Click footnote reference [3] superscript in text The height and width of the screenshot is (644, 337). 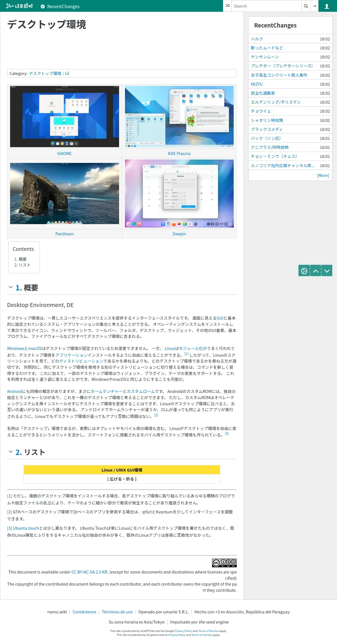227,434
